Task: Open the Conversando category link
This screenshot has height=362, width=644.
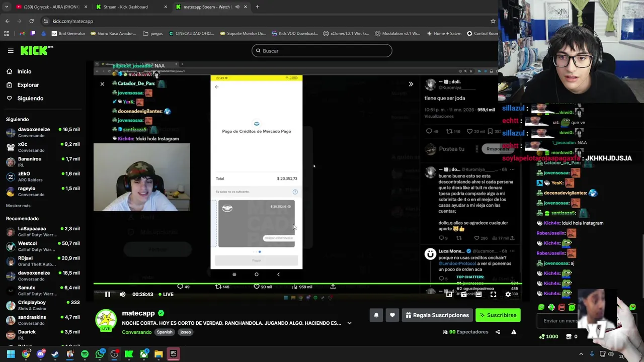Action: click(136, 332)
